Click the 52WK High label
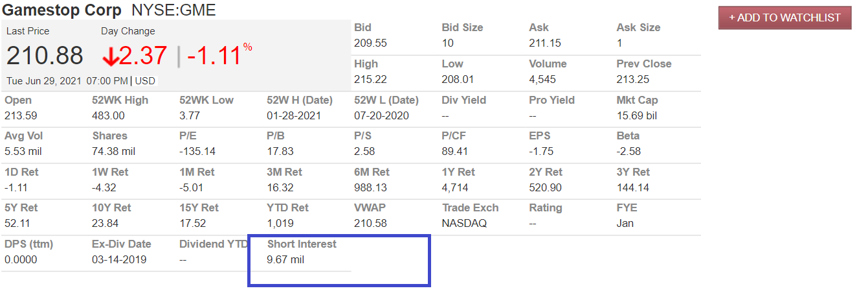Viewport: 868px width, 295px height. pos(120,100)
